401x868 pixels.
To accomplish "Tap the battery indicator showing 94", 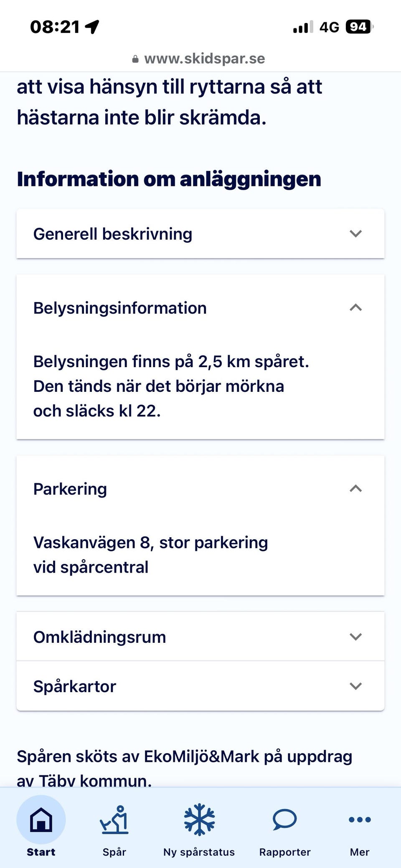I will coord(358,27).
